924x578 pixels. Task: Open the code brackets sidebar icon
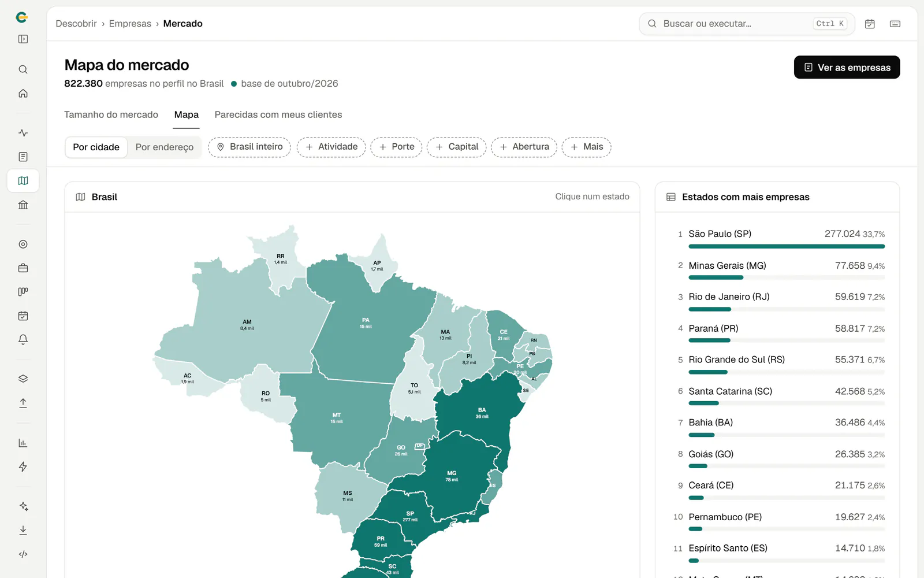[23, 554]
